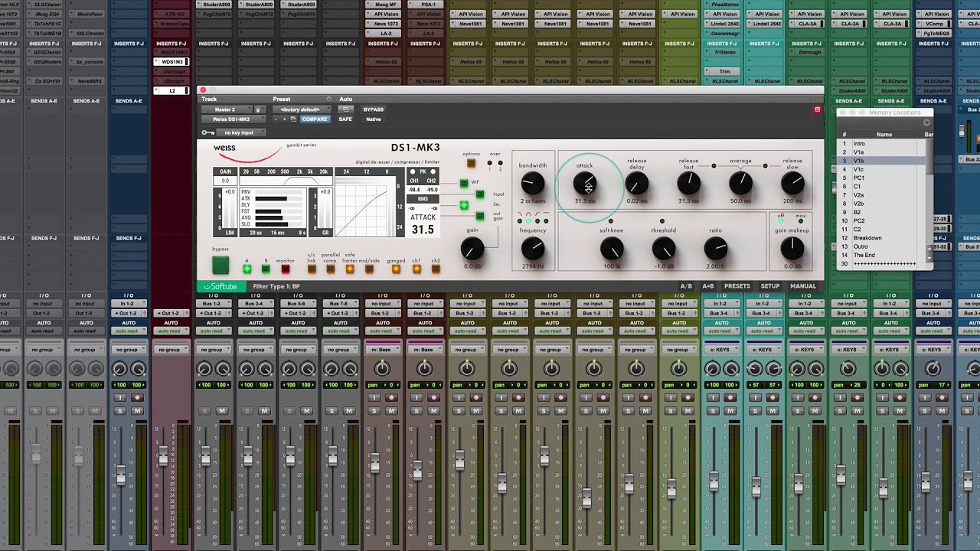The width and height of the screenshot is (980, 551).
Task: Select the flat-line filter shape LED
Action: tap(547, 221)
